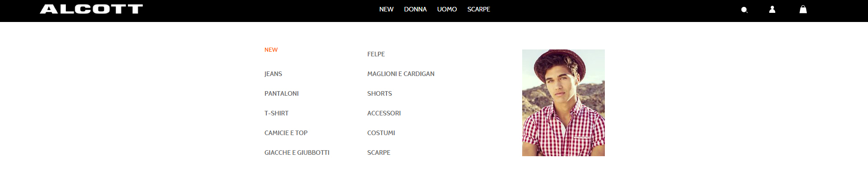The height and width of the screenshot is (169, 868).
Task: Go to ACCESSORI category
Action: [x=384, y=113]
